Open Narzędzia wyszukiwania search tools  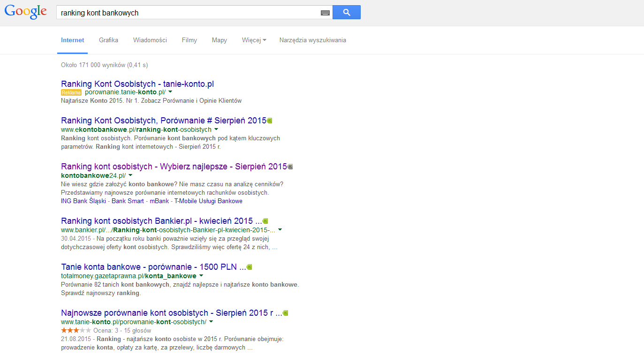coord(313,40)
